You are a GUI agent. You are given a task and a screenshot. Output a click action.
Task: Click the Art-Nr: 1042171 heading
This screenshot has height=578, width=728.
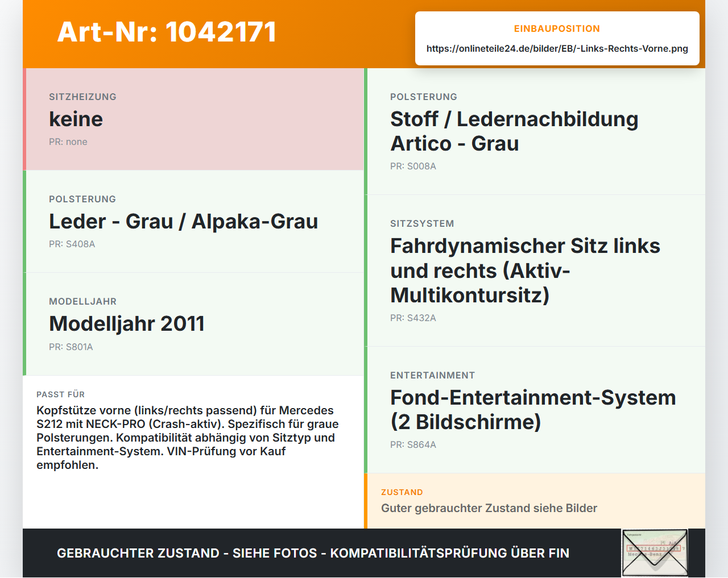(167, 32)
